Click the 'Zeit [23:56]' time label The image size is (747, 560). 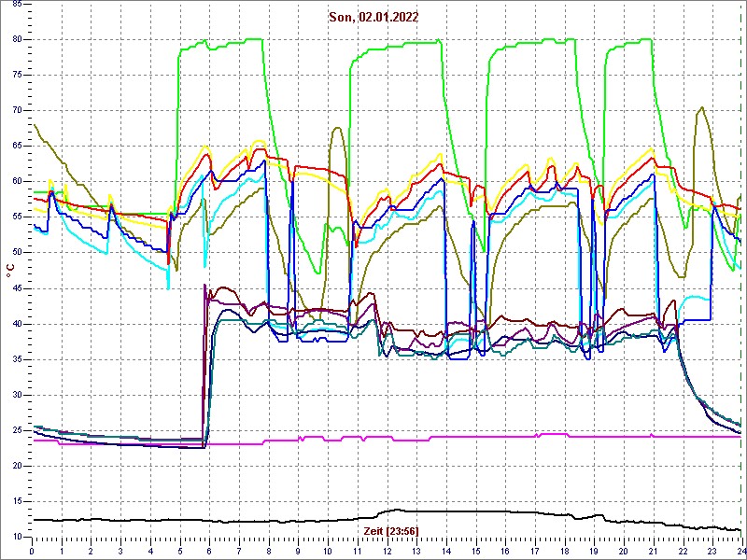point(391,530)
